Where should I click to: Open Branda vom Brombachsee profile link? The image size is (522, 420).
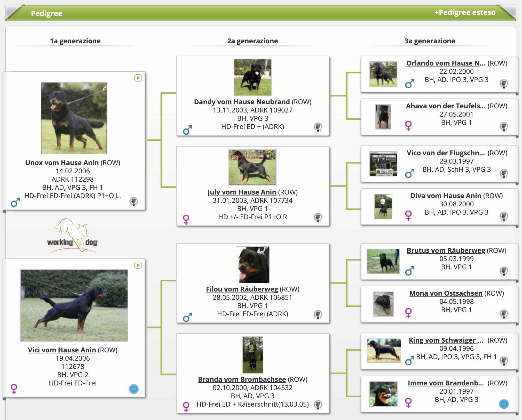242,379
